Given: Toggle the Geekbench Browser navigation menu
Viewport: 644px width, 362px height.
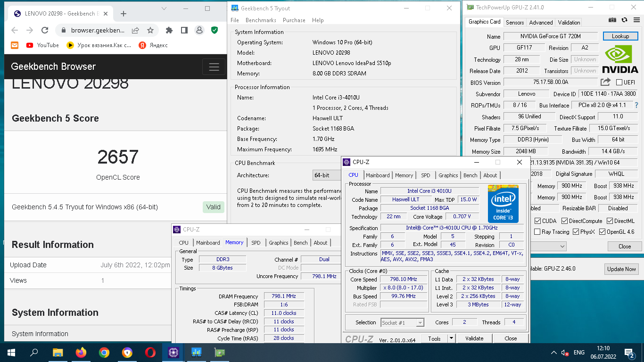Looking at the screenshot, I should click(x=214, y=66).
